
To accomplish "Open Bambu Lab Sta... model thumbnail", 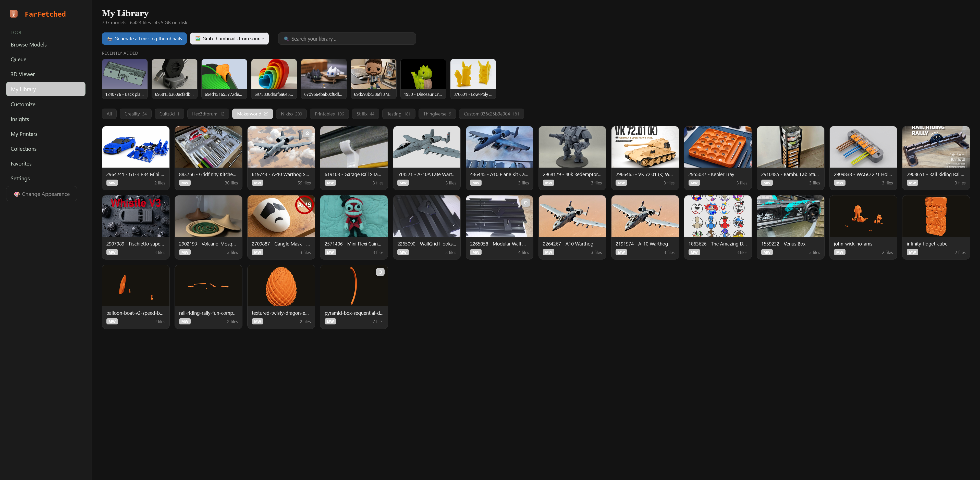I will 791,147.
